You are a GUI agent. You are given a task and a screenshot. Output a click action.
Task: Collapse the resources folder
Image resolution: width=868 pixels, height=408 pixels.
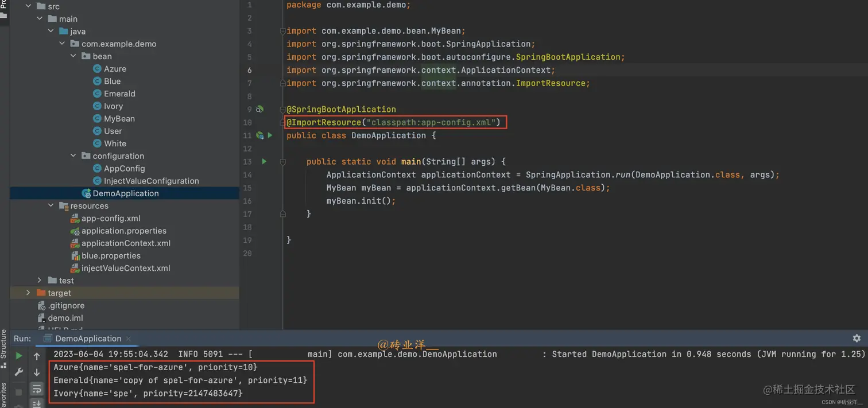(51, 205)
